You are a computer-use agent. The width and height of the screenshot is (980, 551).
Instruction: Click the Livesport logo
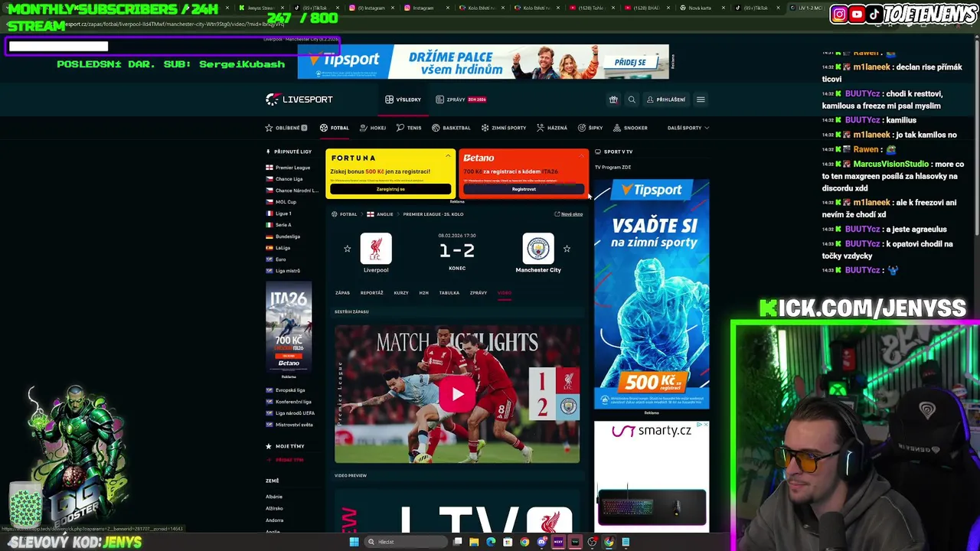click(299, 99)
